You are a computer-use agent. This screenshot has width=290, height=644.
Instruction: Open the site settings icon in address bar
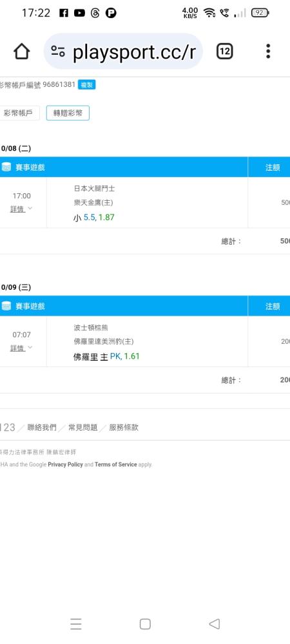click(x=58, y=52)
